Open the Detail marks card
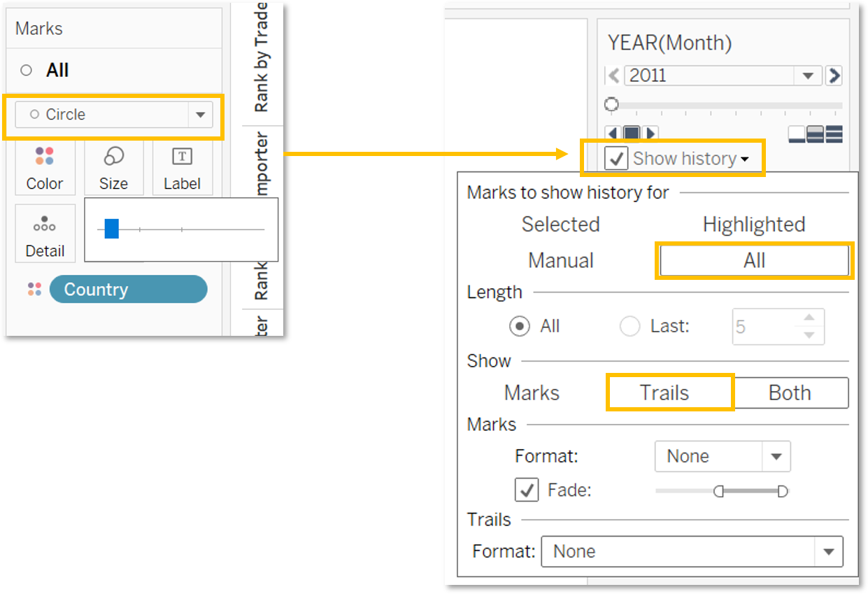This screenshot has height=594, width=868. click(x=45, y=235)
